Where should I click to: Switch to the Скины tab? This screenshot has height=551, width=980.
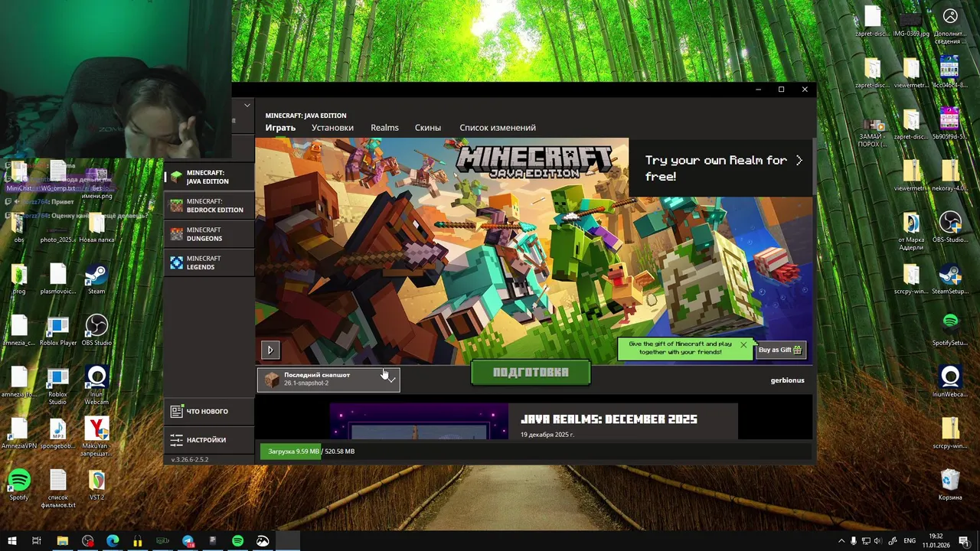pyautogui.click(x=428, y=128)
